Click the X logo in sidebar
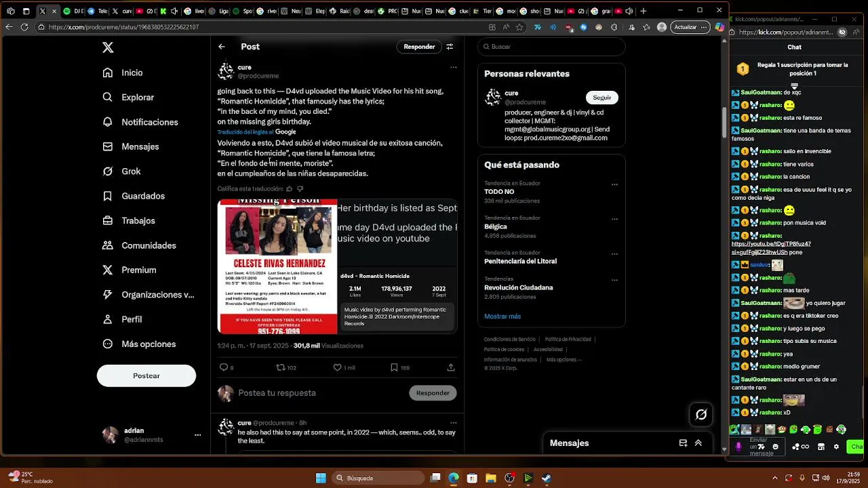 click(x=108, y=47)
